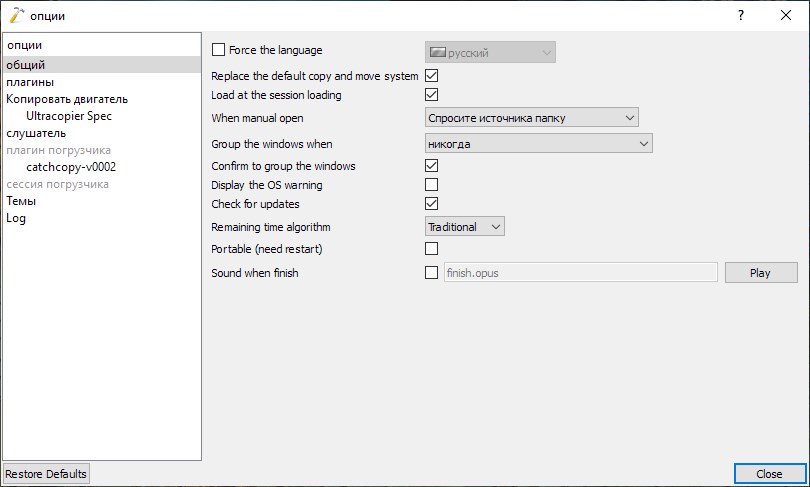Image resolution: width=810 pixels, height=487 pixels.
Task: Open the Remaining time algorithm dropdown
Action: [465, 227]
